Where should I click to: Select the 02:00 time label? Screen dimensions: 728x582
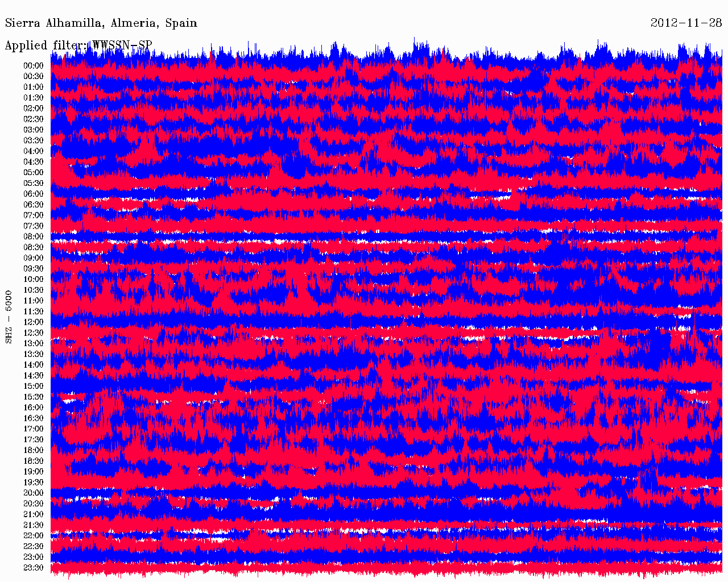[34, 109]
